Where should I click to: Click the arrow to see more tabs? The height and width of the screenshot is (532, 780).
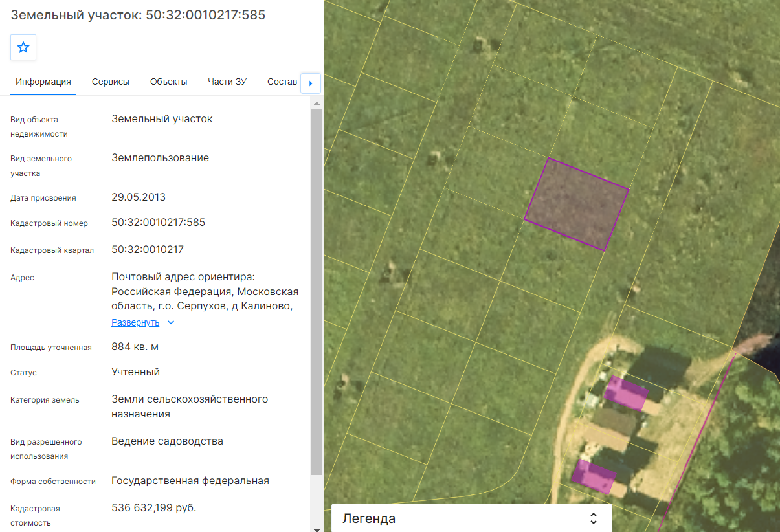tap(311, 83)
